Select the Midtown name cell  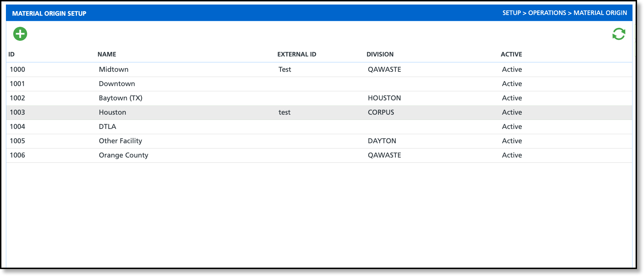click(114, 69)
